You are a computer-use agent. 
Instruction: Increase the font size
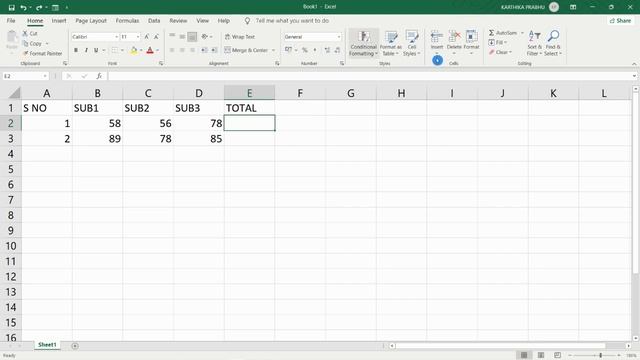point(147,37)
